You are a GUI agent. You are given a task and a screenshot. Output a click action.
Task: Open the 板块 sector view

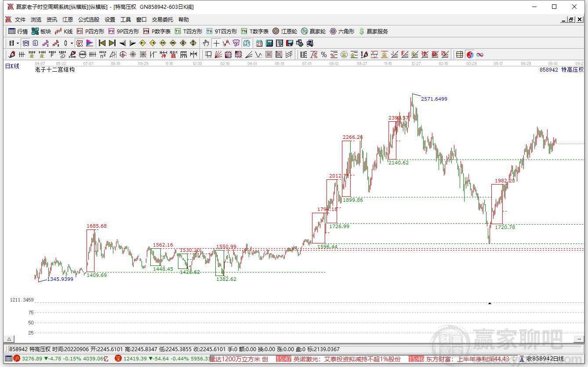(41, 31)
